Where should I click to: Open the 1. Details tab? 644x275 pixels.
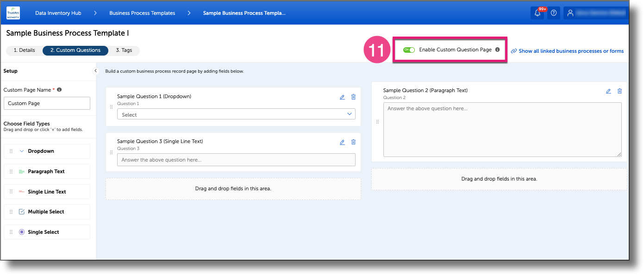(24, 50)
